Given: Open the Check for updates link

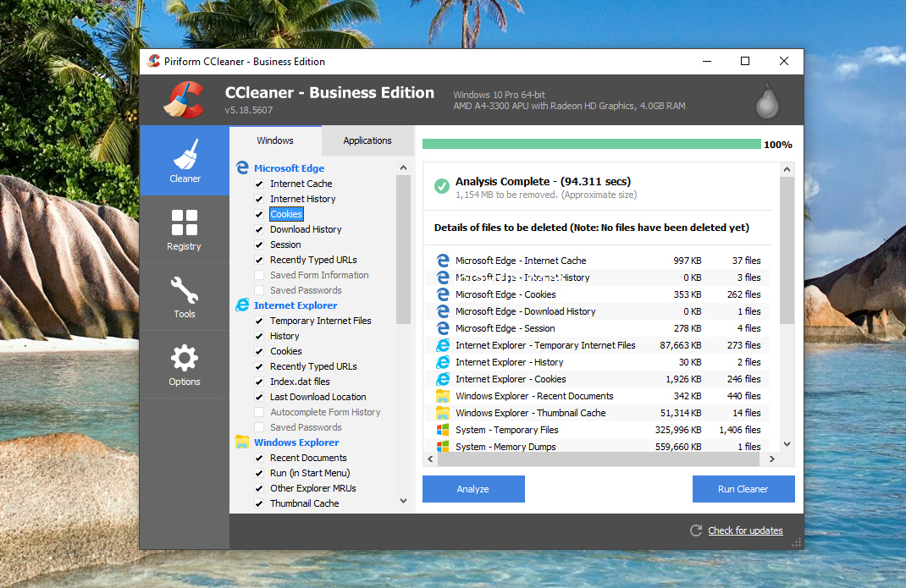Looking at the screenshot, I should point(745,530).
